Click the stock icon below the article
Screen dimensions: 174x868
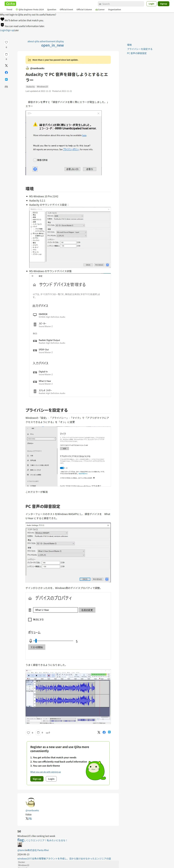[38, 733]
